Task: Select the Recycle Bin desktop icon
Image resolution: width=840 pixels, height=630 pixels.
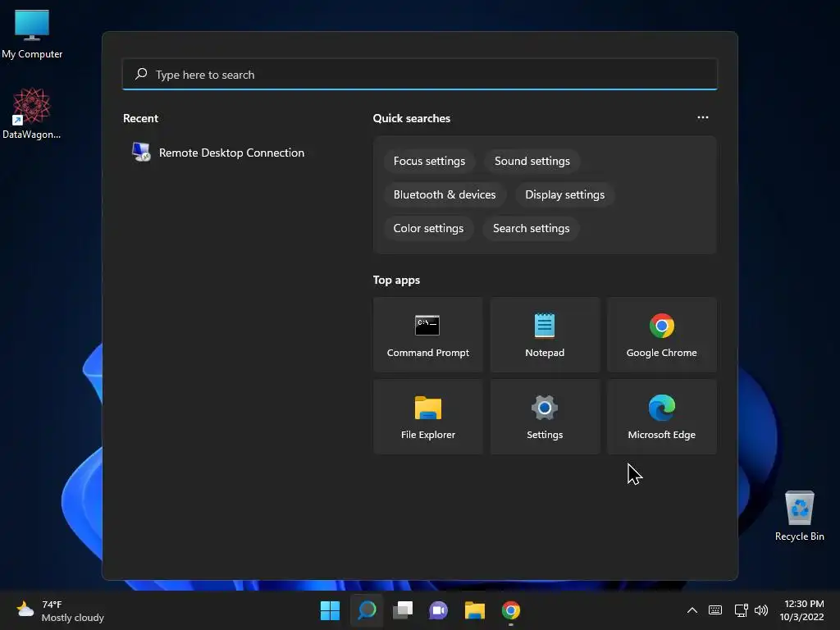Action: (x=799, y=516)
